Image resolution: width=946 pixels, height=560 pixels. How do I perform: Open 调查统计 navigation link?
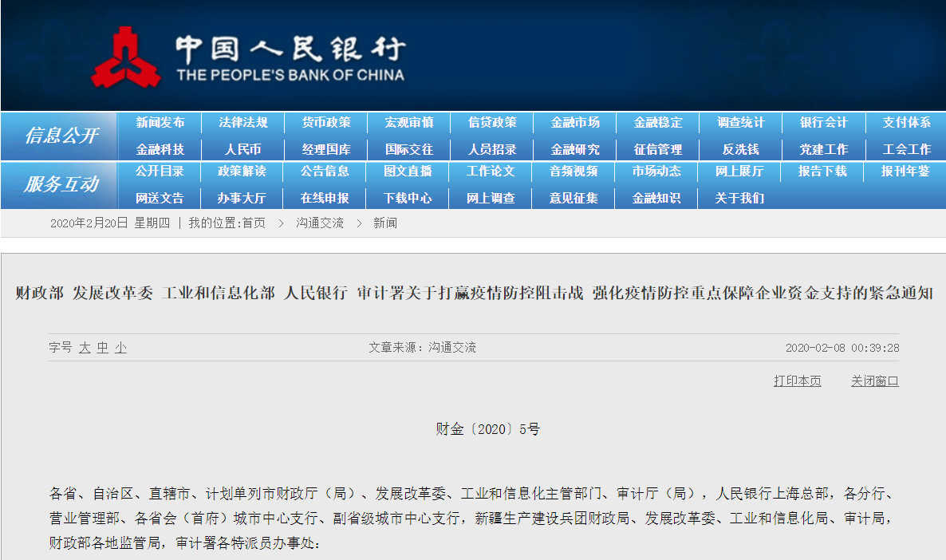(x=740, y=123)
